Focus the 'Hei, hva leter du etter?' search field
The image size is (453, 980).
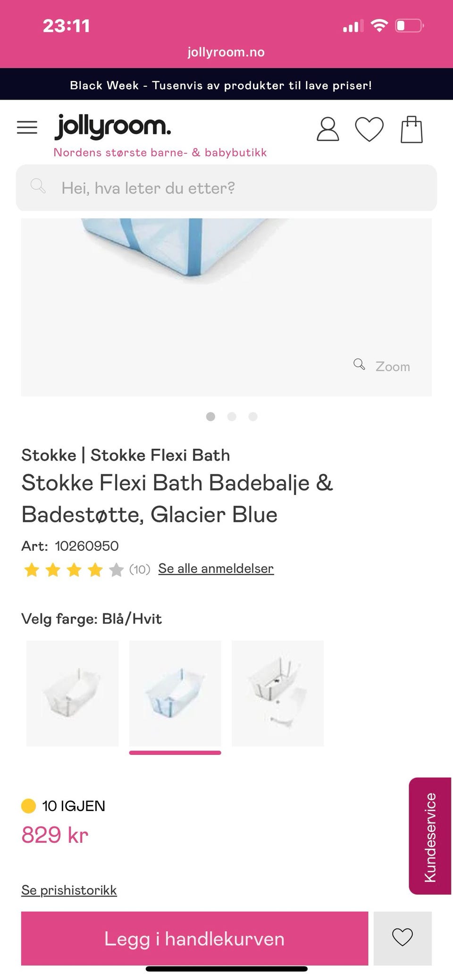(x=226, y=188)
